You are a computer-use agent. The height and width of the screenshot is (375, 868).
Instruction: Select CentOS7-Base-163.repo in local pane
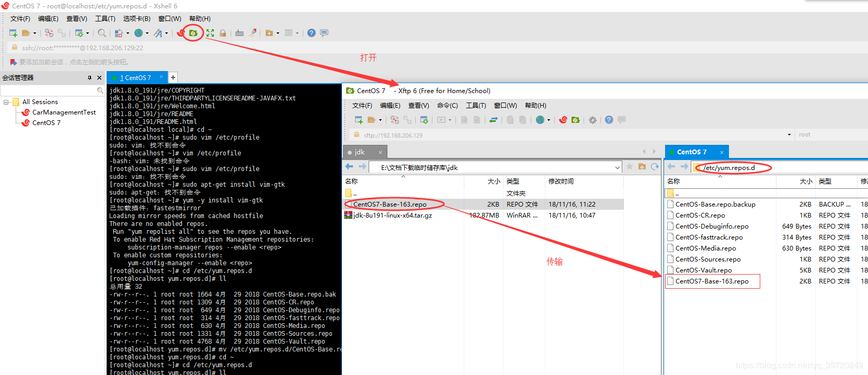coord(390,204)
